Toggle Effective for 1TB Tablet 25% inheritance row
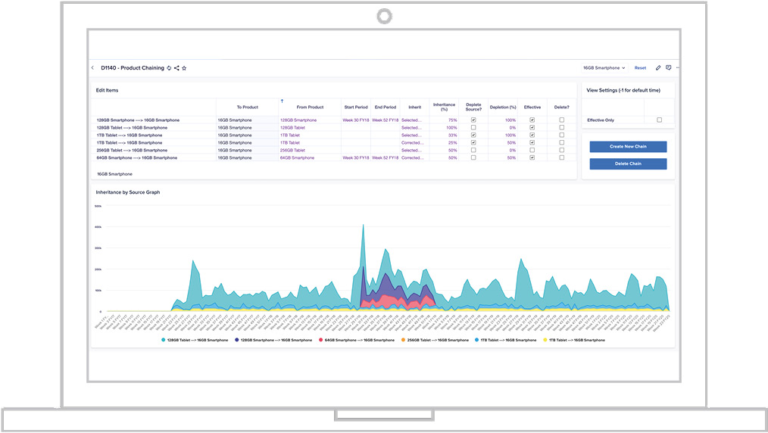Screen dimensions: 768x433 [532, 143]
